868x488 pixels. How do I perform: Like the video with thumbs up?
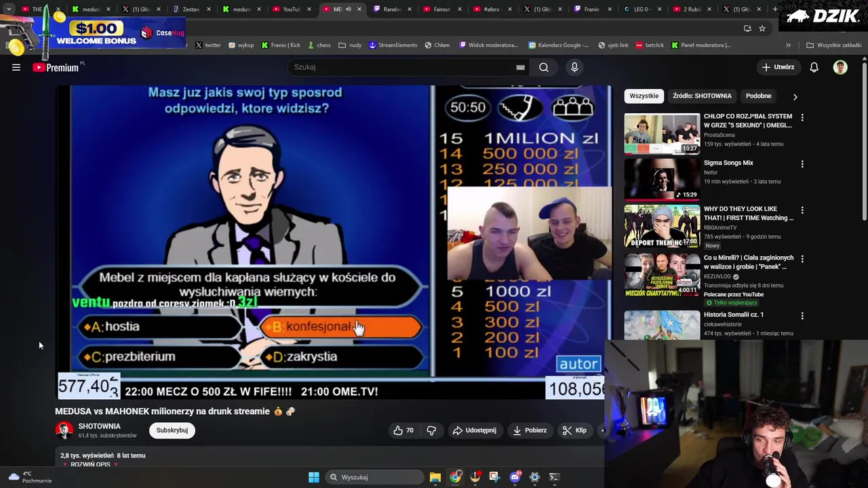click(x=403, y=430)
